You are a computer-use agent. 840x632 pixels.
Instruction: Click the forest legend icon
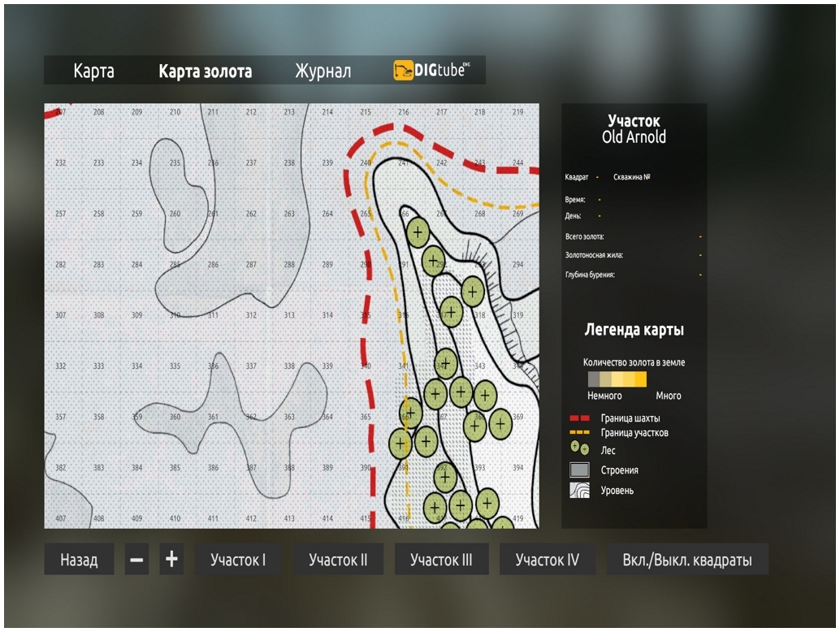pyautogui.click(x=579, y=448)
